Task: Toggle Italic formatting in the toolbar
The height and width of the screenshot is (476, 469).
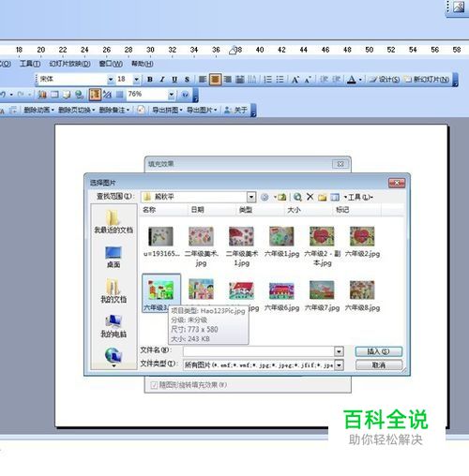Action: (162, 80)
